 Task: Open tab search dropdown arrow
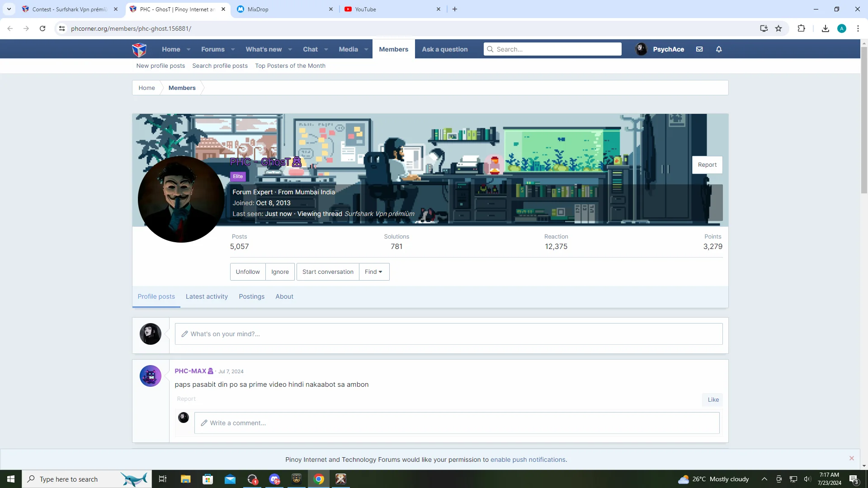[x=9, y=9]
